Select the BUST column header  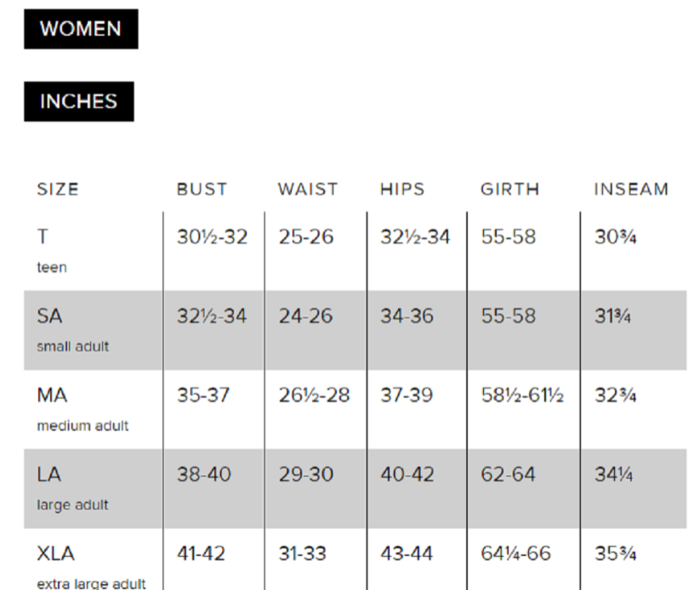(202, 190)
